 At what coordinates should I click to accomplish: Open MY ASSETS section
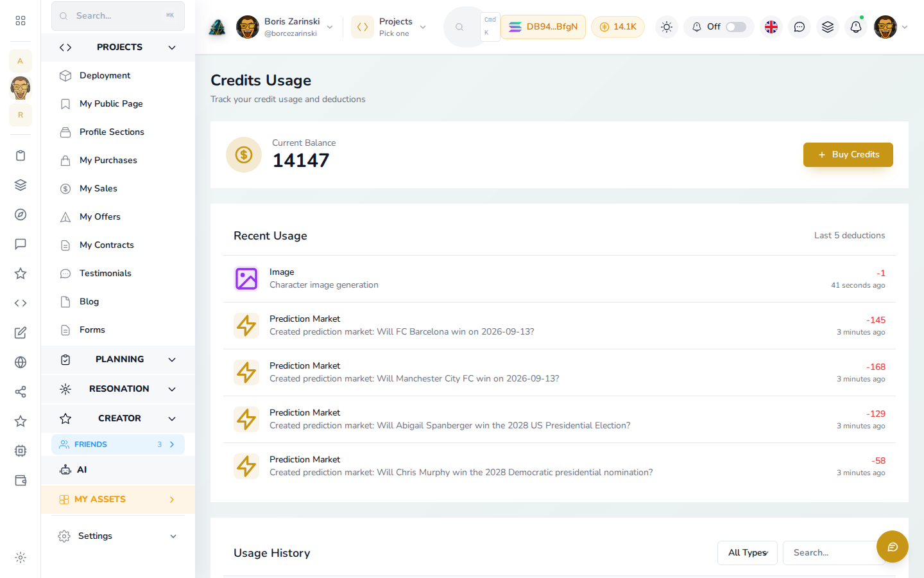click(118, 500)
